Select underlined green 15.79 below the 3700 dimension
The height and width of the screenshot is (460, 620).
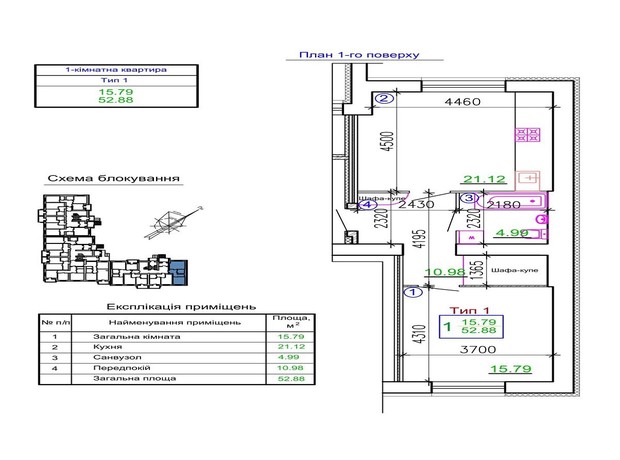(510, 369)
